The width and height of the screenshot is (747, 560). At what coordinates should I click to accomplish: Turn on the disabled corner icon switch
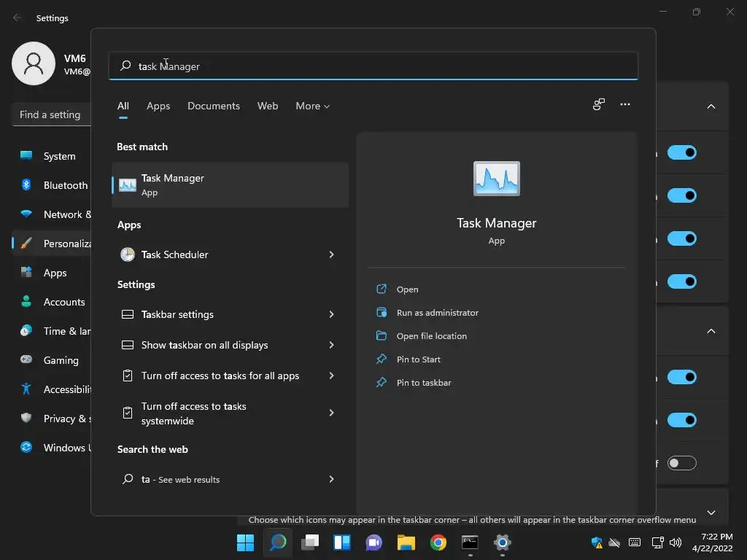[x=682, y=463]
